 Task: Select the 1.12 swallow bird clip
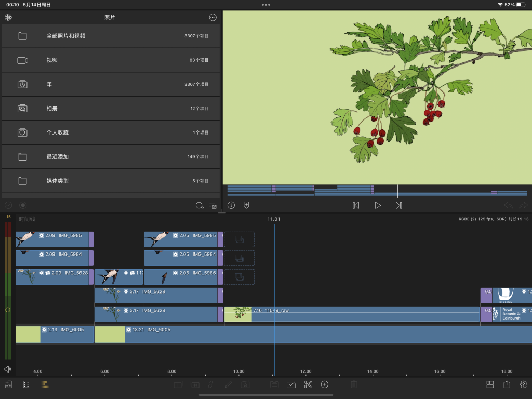pyautogui.click(x=119, y=277)
